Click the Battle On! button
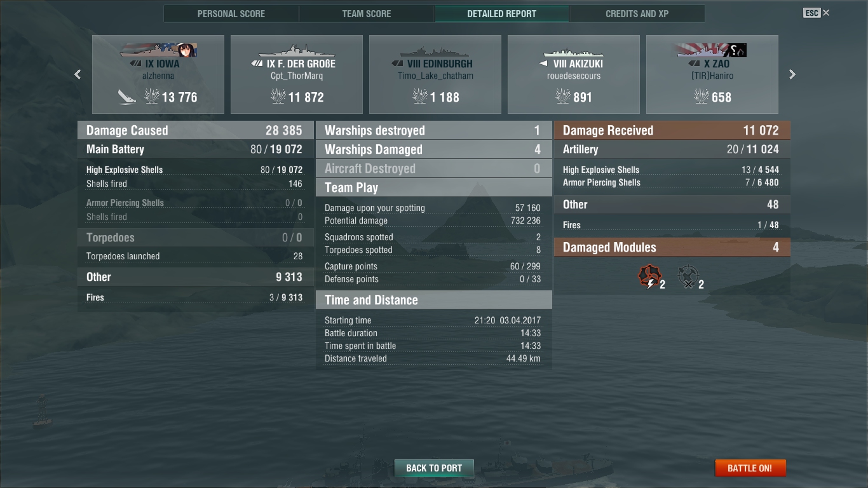This screenshot has width=868, height=488. click(x=750, y=468)
